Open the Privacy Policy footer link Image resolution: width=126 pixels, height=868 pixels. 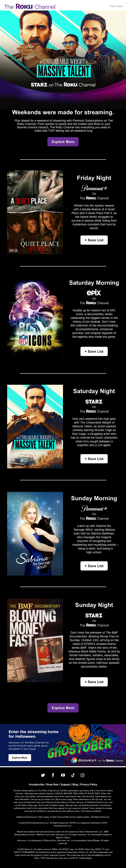pyautogui.click(x=88, y=784)
